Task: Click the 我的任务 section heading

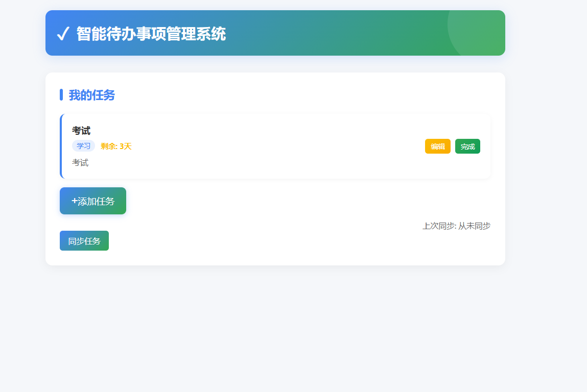Action: pyautogui.click(x=92, y=95)
